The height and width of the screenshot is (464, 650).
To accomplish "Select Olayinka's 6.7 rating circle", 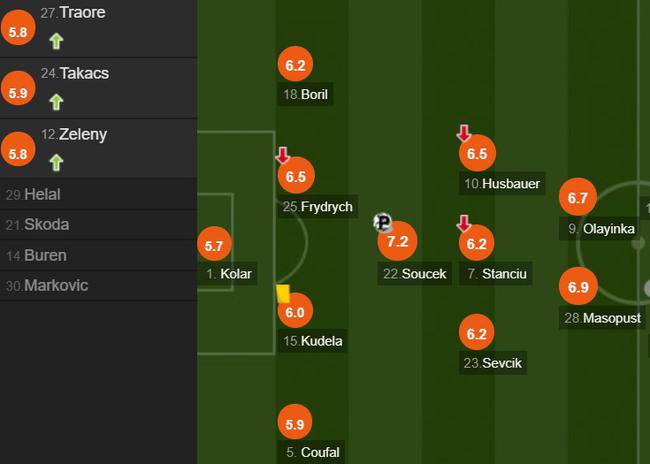I will point(578,197).
